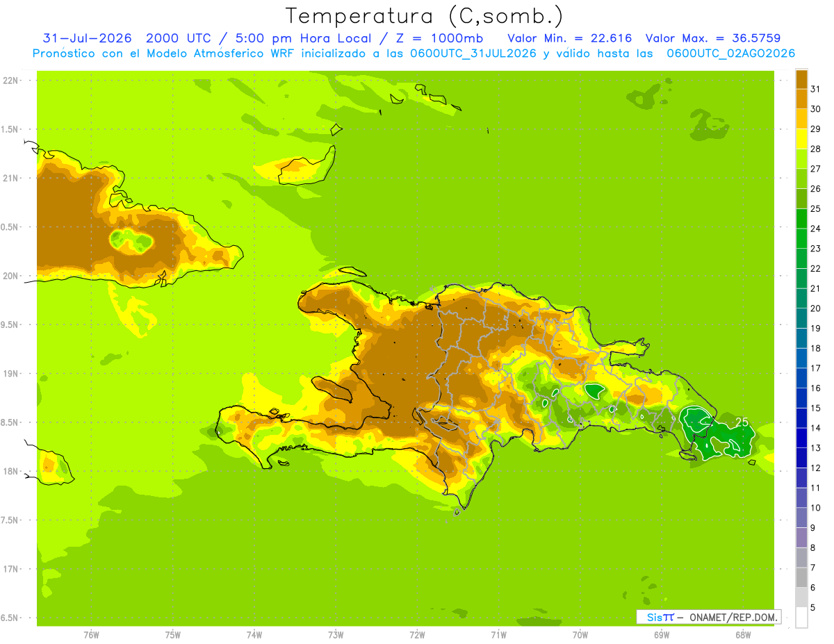Select the orange legend swatch between 29 and 30
Image resolution: width=834 pixels, height=644 pixels.
pos(801,119)
